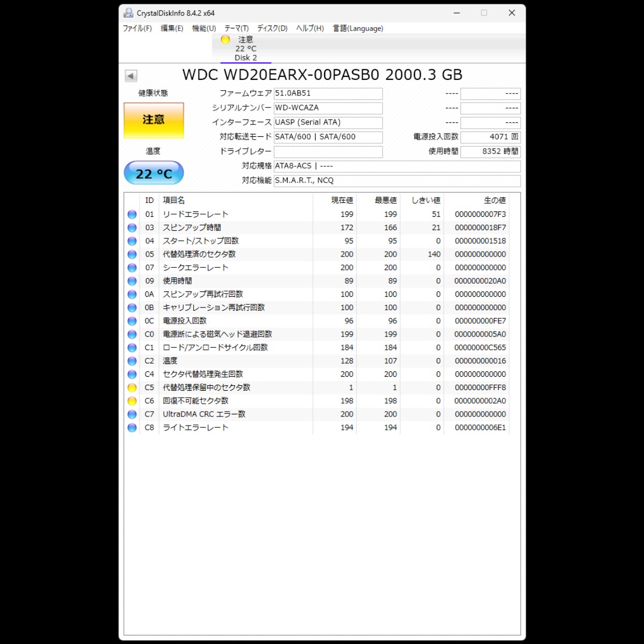The image size is (644, 644).
Task: Click status orb for 01 リードエラーレート
Action: click(132, 214)
